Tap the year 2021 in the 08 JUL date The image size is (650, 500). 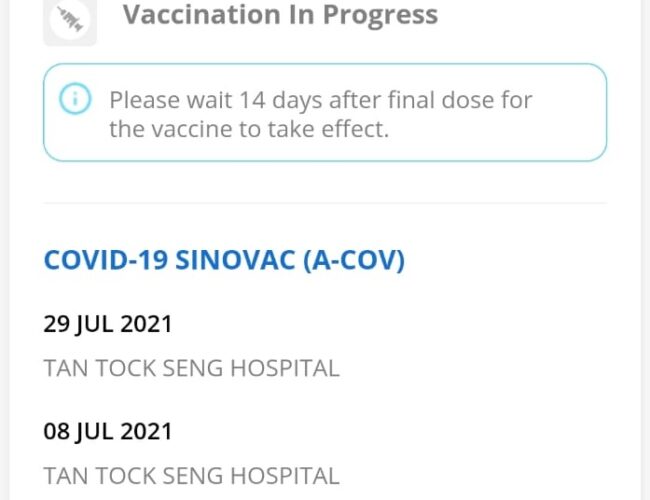point(146,431)
